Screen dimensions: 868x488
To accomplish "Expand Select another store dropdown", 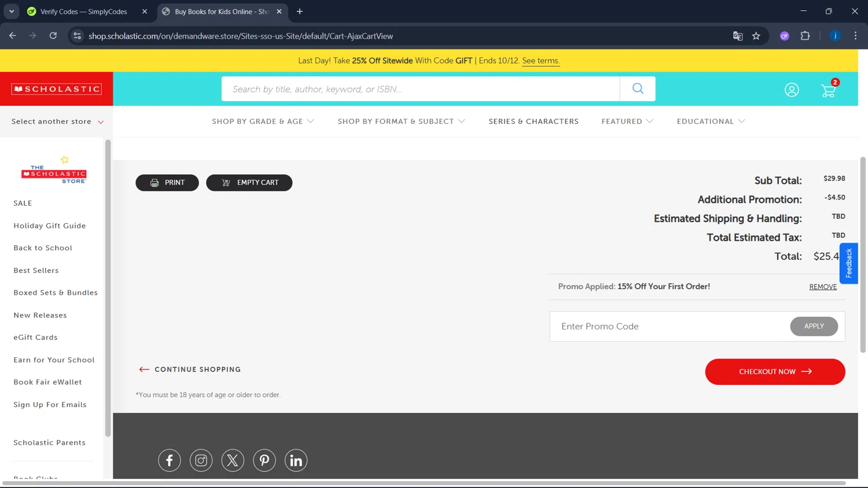I will (57, 121).
